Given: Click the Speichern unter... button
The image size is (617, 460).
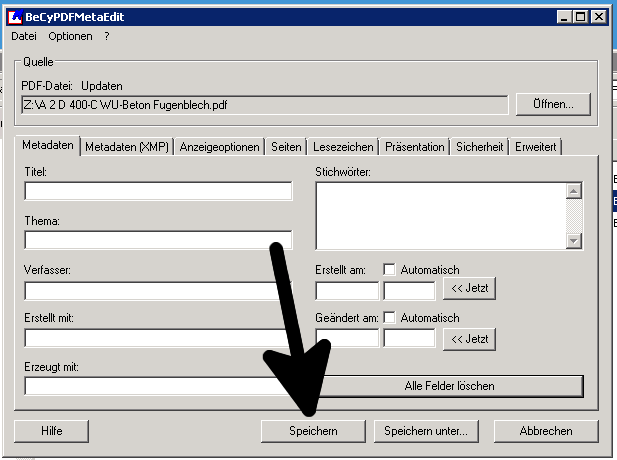Looking at the screenshot, I should pos(426,431).
